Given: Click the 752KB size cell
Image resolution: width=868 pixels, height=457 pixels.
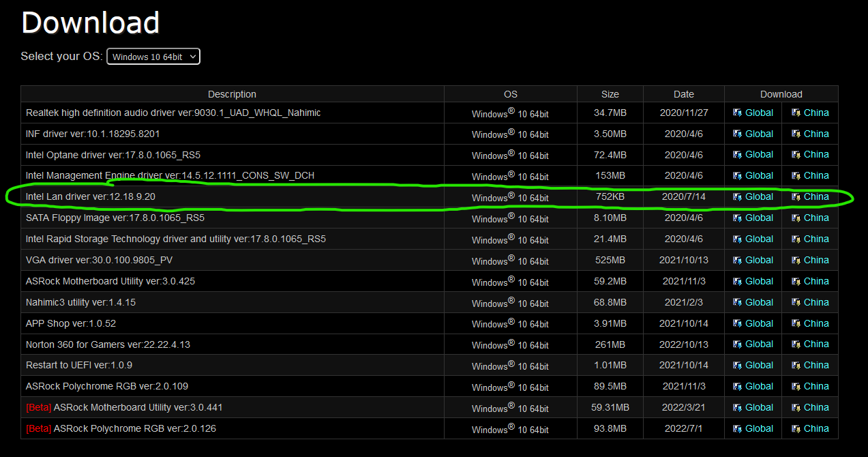Looking at the screenshot, I should pyautogui.click(x=610, y=196).
